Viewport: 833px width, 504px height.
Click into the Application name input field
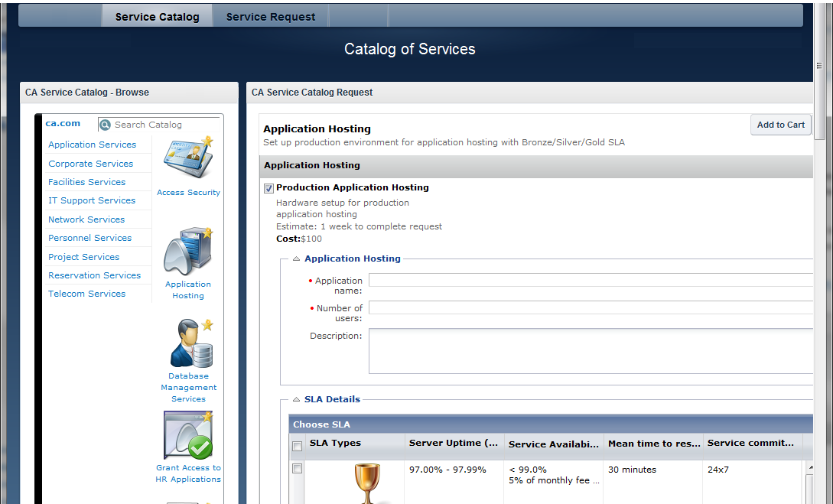(x=589, y=280)
